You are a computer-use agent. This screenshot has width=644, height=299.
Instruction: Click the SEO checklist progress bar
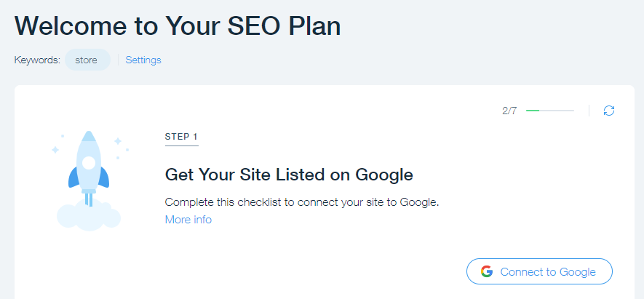(550, 111)
